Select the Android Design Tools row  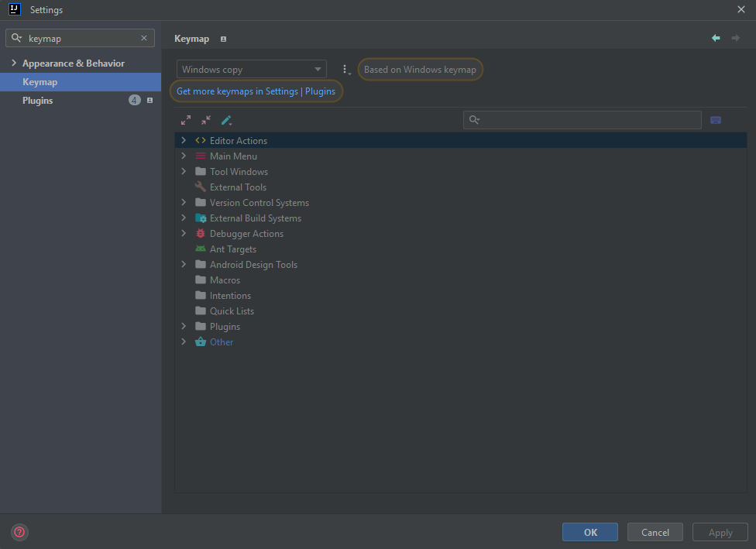tap(460, 264)
